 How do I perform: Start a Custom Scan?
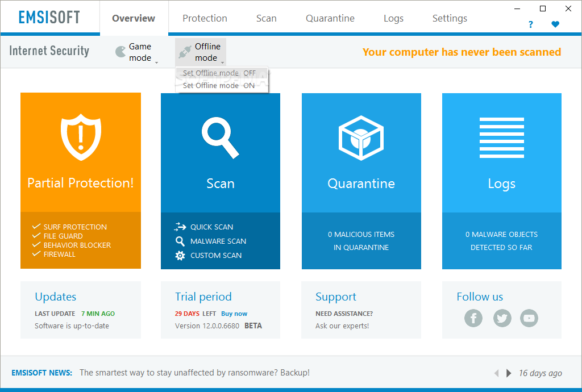pos(216,256)
